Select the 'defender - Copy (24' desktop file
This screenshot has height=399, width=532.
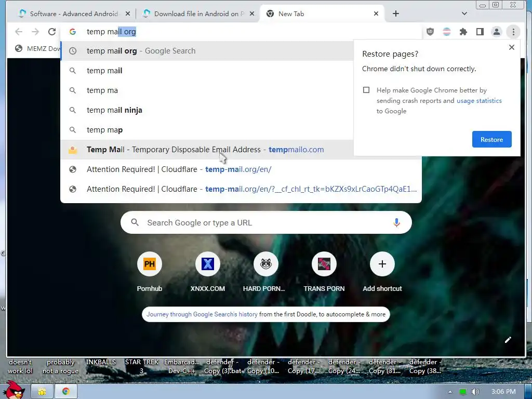pos(344,366)
